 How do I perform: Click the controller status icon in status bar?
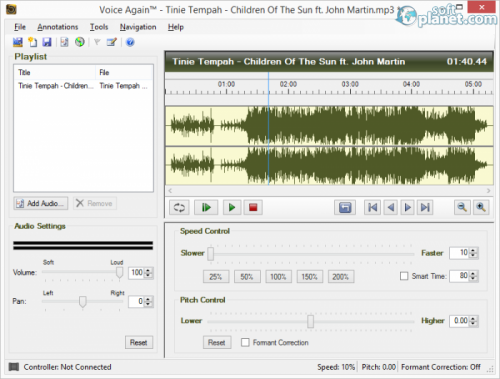click(x=14, y=367)
